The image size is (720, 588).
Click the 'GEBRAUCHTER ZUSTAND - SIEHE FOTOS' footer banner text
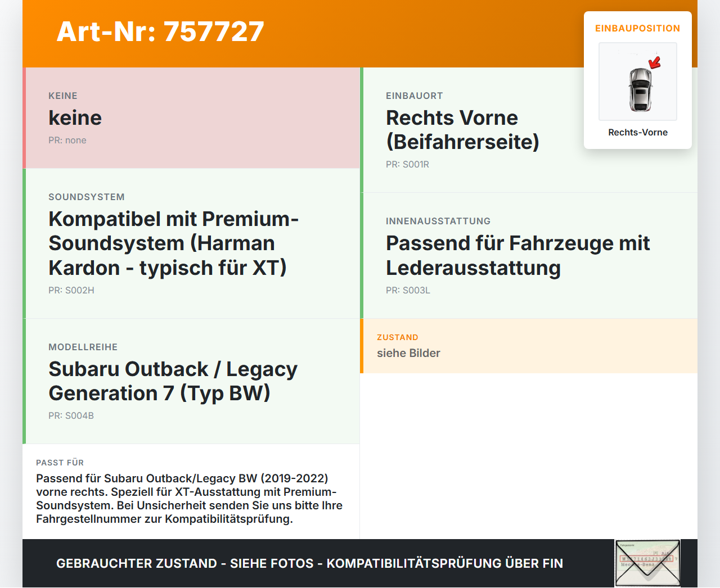(309, 563)
